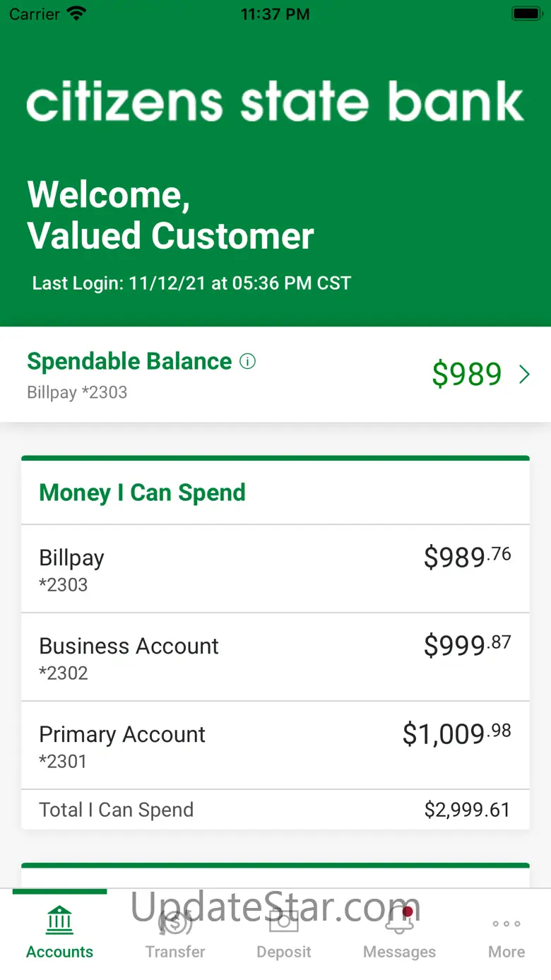
Task: Open the Accounts bank icon
Action: pyautogui.click(x=59, y=921)
